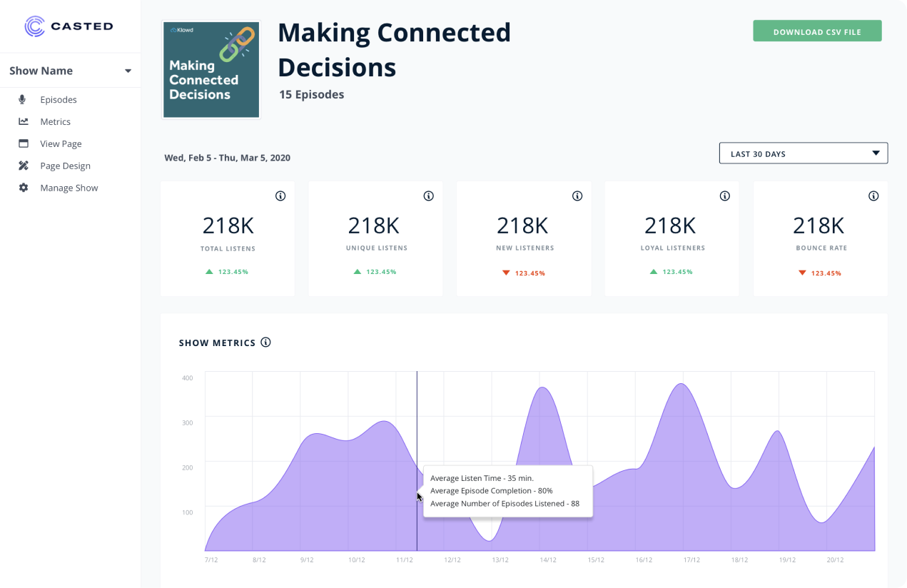
Task: Go to the Metrics section
Action: tap(55, 122)
